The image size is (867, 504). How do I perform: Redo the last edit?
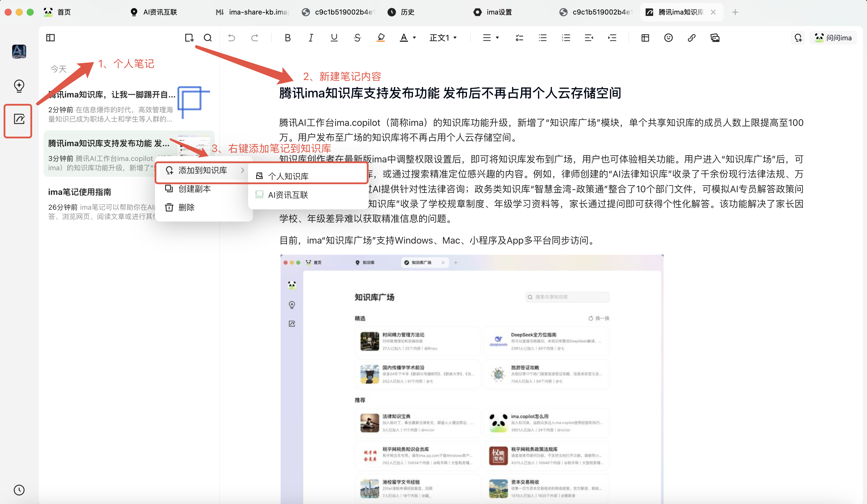click(254, 38)
